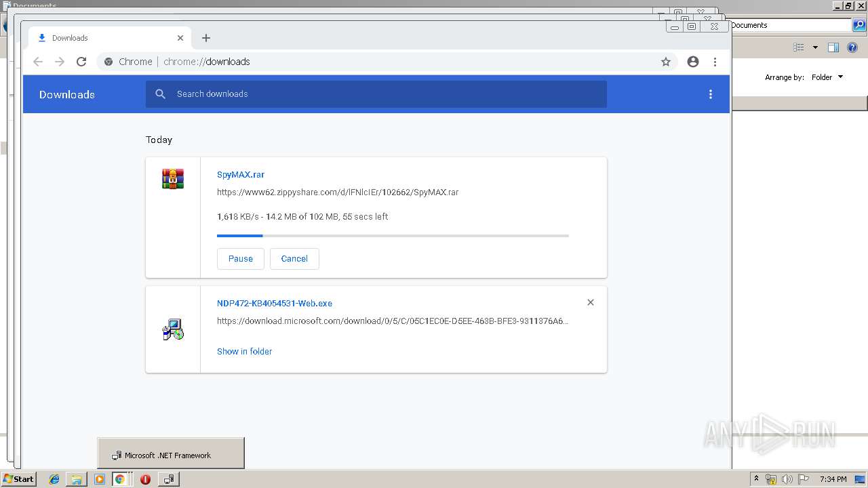Click the Documents window search button
The width and height of the screenshot is (868, 488).
[x=859, y=26]
